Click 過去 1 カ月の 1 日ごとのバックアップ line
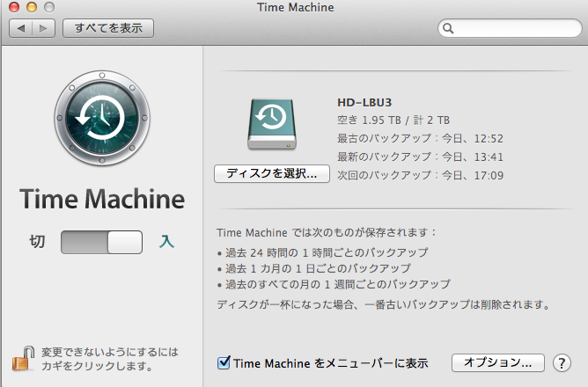The width and height of the screenshot is (588, 387). [314, 268]
